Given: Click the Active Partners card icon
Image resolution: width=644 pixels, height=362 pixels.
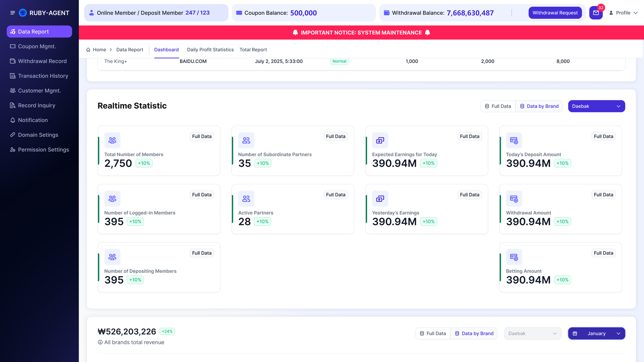Looking at the screenshot, I should [x=246, y=199].
